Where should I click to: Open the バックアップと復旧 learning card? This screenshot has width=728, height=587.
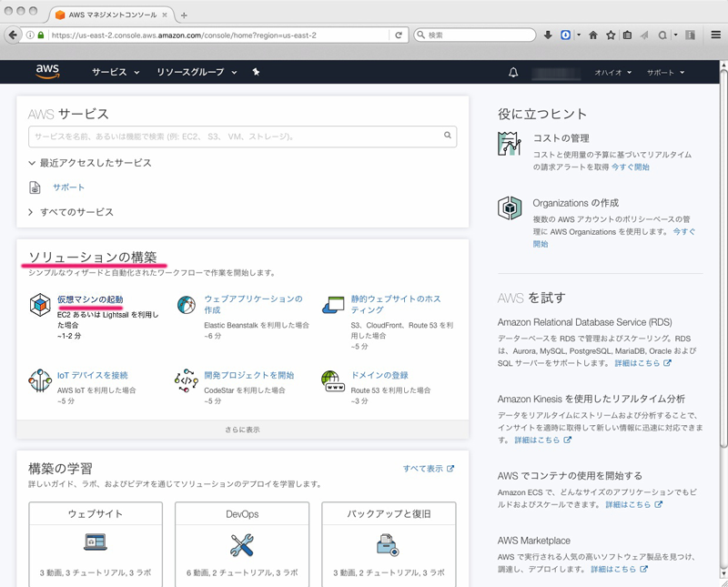tap(389, 544)
